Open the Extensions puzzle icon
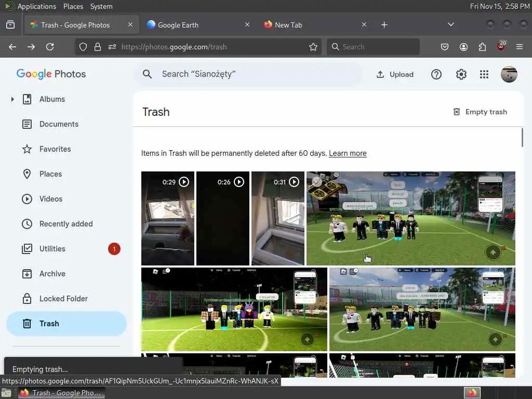 (482, 47)
